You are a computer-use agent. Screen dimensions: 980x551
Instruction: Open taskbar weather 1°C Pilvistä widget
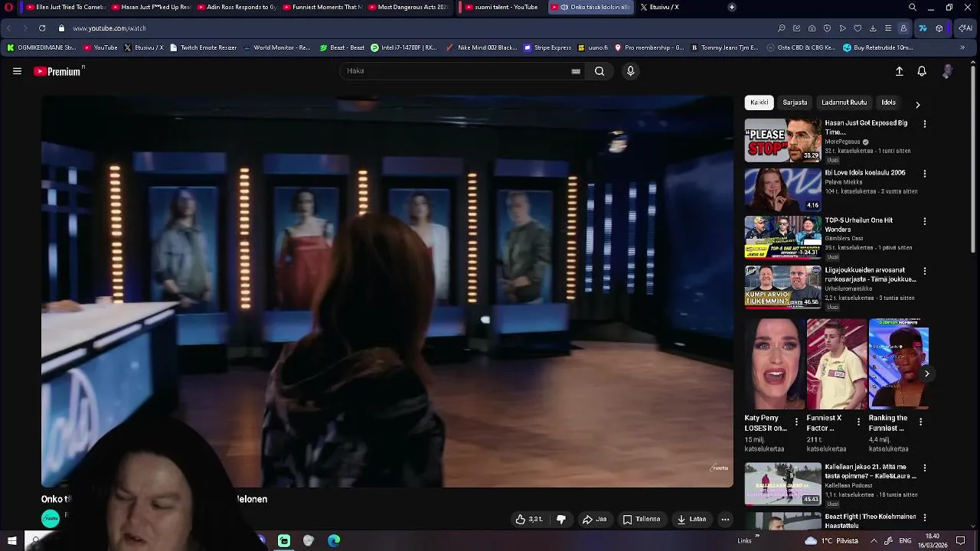pyautogui.click(x=833, y=540)
